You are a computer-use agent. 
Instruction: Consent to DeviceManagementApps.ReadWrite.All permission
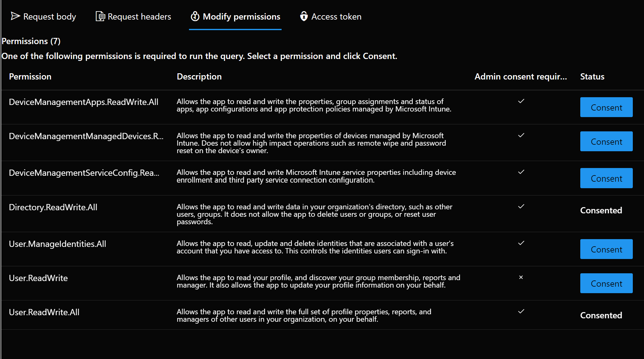click(606, 107)
